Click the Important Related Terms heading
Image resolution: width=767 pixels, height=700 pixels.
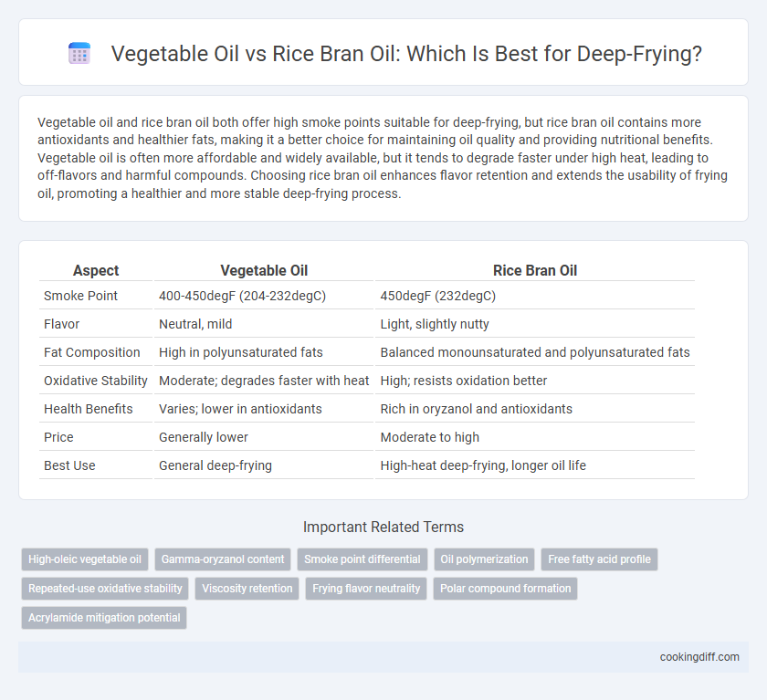(383, 527)
